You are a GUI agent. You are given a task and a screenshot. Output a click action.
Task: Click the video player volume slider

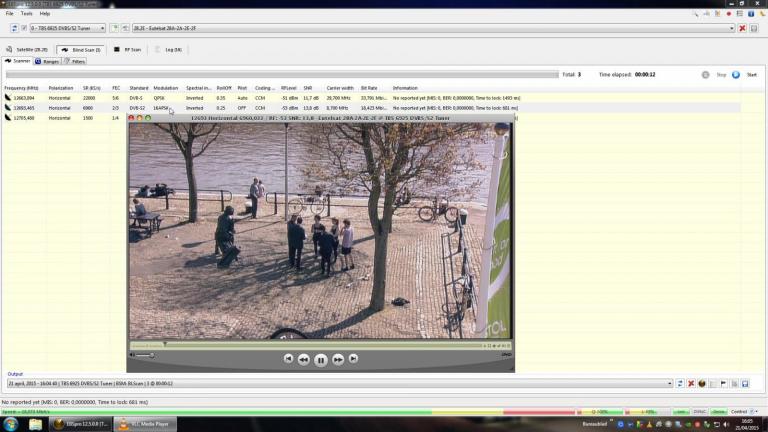coord(145,355)
